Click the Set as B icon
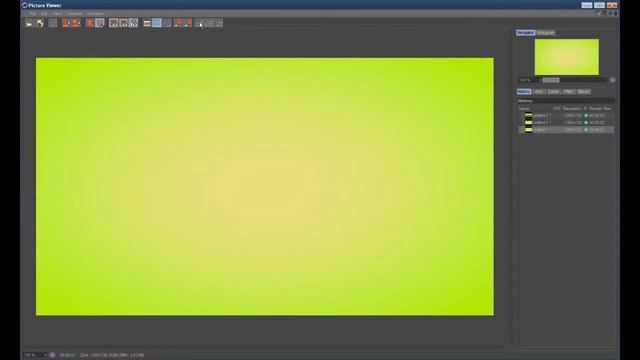Viewport: 640px width, 360px height. (100, 23)
